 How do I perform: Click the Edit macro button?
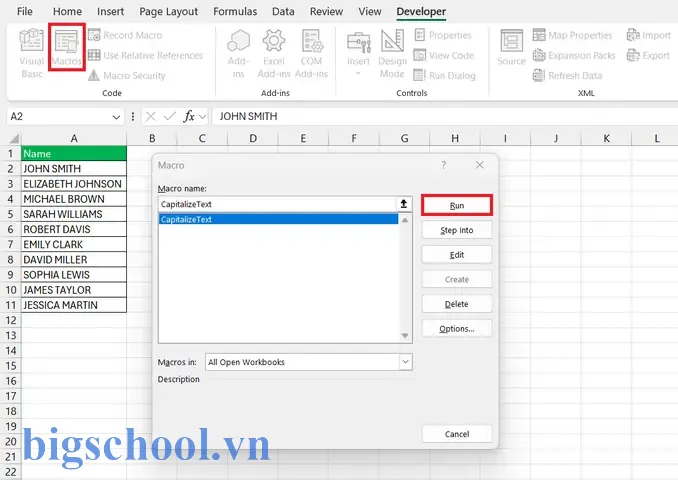coord(457,255)
